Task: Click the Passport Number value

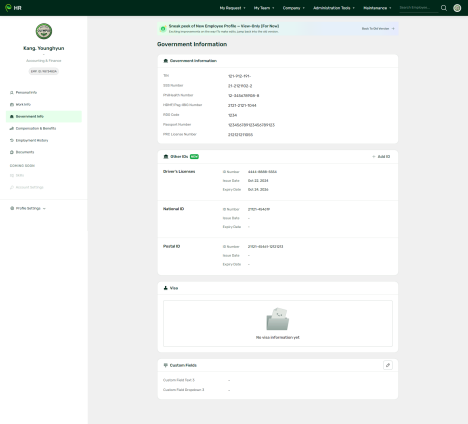Action: pos(251,125)
